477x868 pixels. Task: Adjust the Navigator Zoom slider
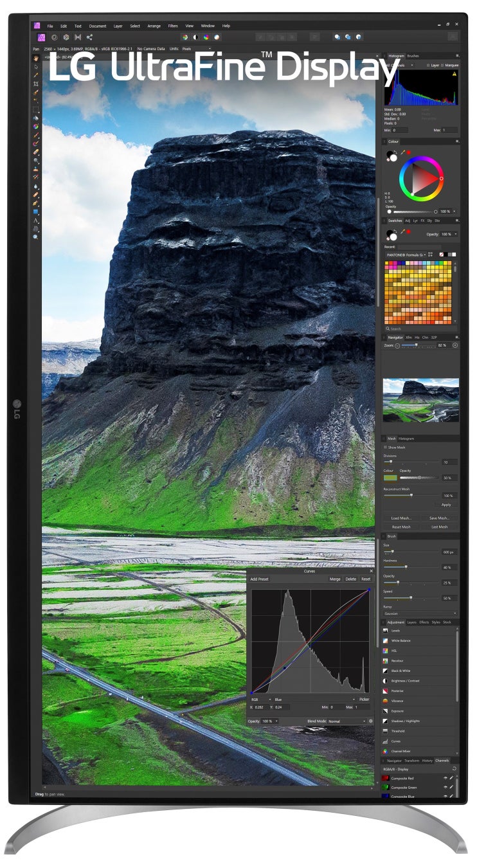tap(418, 345)
